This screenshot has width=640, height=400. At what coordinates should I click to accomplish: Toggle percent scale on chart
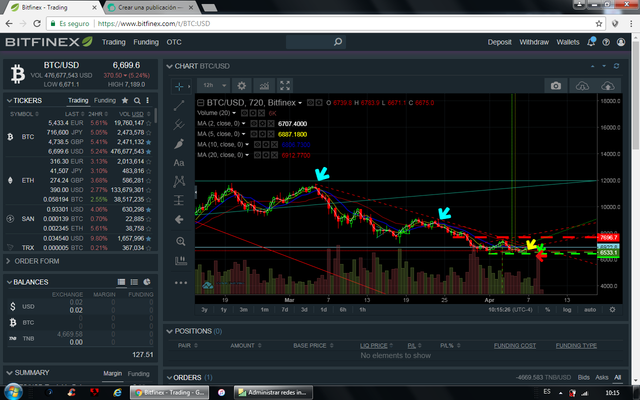click(547, 310)
